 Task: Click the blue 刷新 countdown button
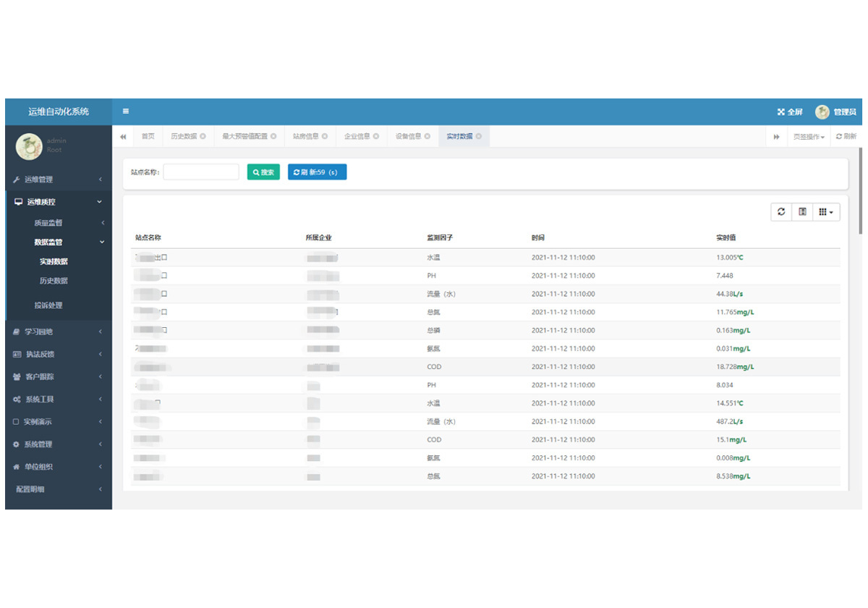(317, 172)
